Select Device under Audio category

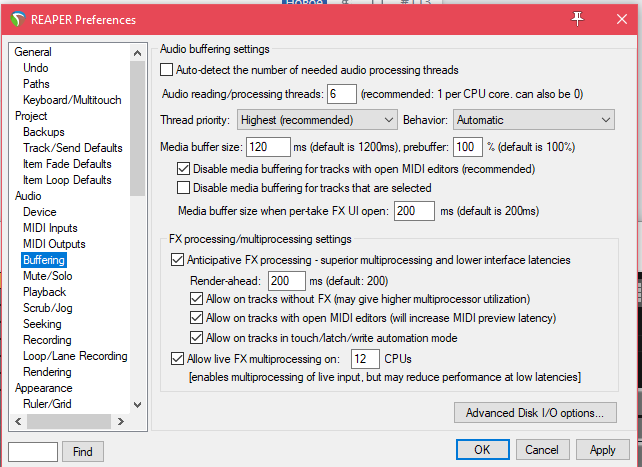click(40, 212)
